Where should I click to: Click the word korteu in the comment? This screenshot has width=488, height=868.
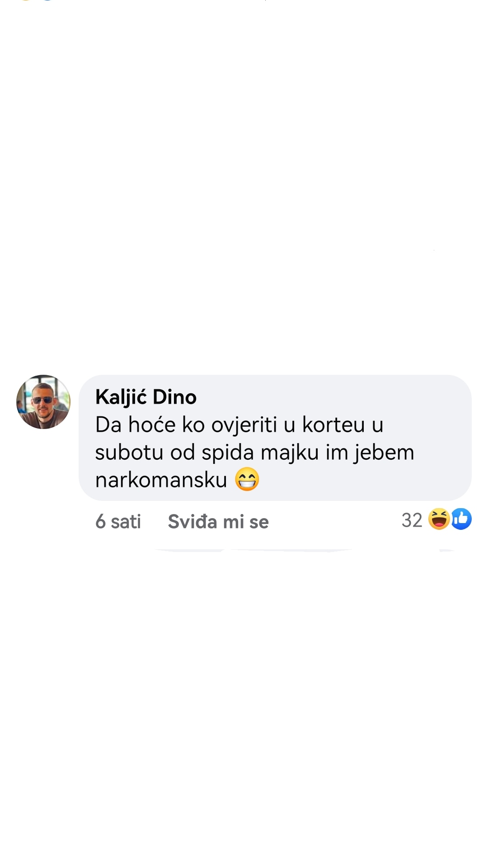[333, 425]
